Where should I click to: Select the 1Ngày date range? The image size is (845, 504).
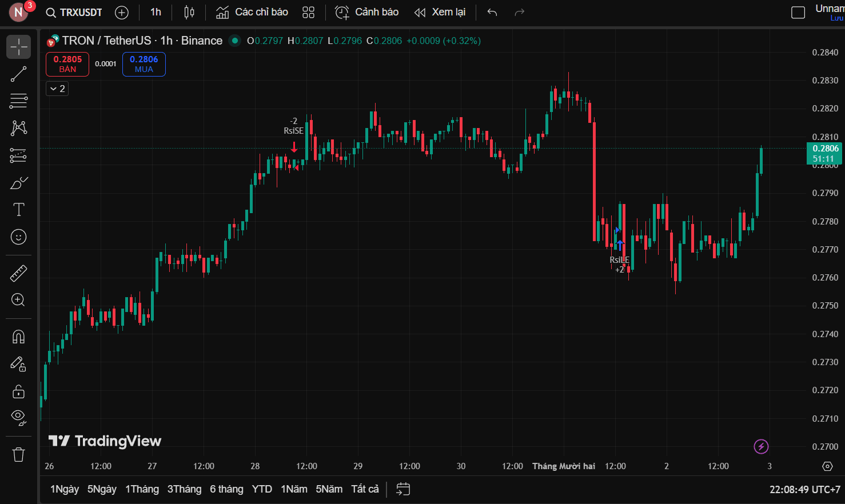[65, 489]
